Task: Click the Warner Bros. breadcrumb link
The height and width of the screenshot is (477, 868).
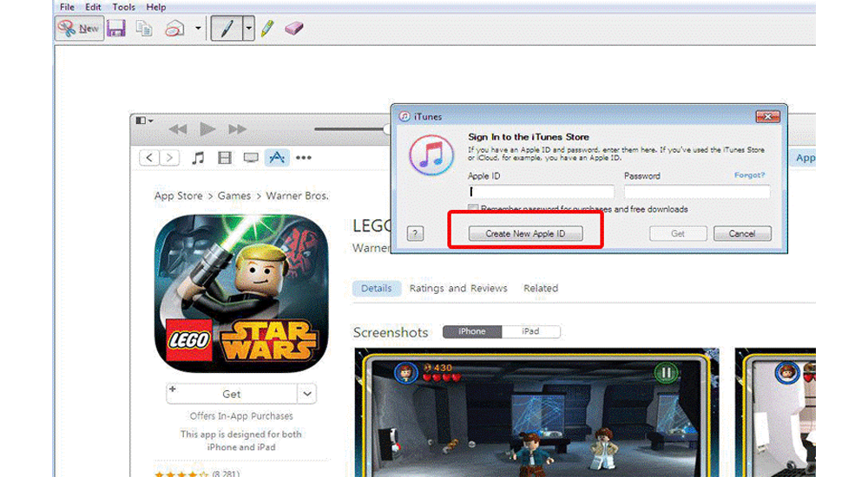Action: point(297,196)
